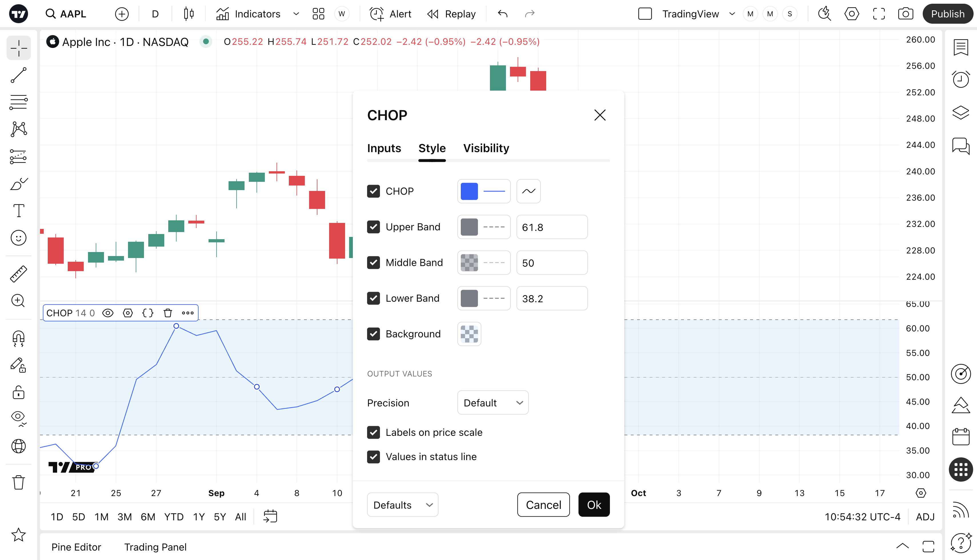Open the Indicators favorites dropdown arrow
Screen dimensions: 977x560
(x=296, y=14)
